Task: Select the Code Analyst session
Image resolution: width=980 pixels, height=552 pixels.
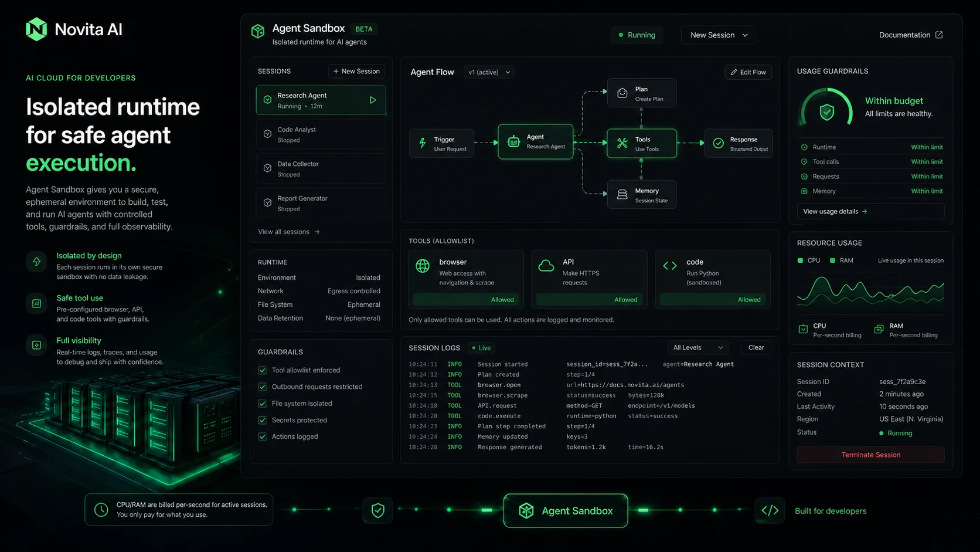Action: [321, 134]
